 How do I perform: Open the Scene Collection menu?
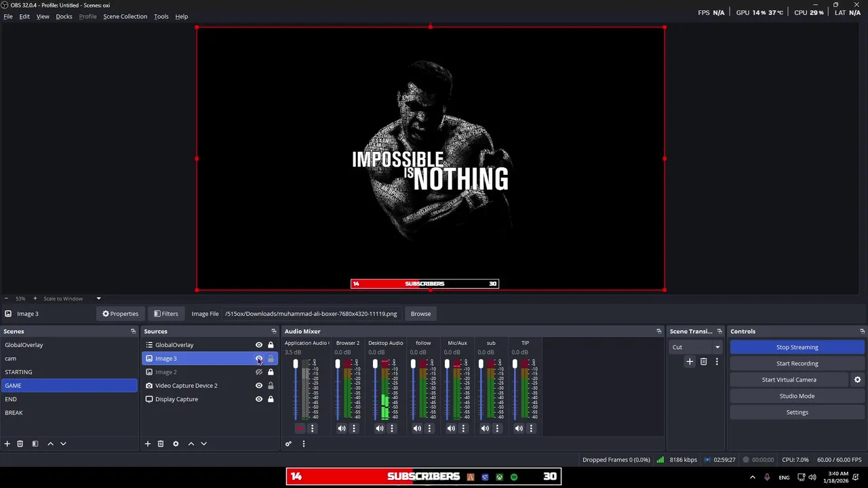(x=125, y=16)
